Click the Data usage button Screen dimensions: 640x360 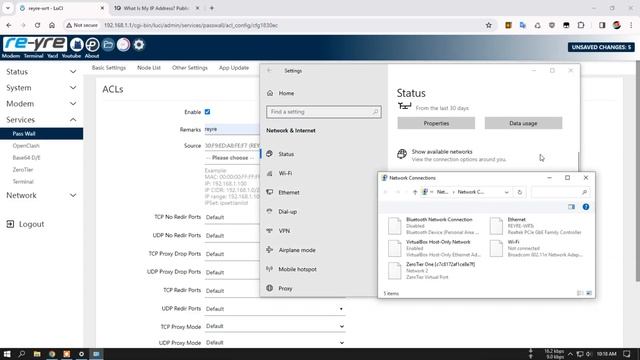tap(523, 123)
